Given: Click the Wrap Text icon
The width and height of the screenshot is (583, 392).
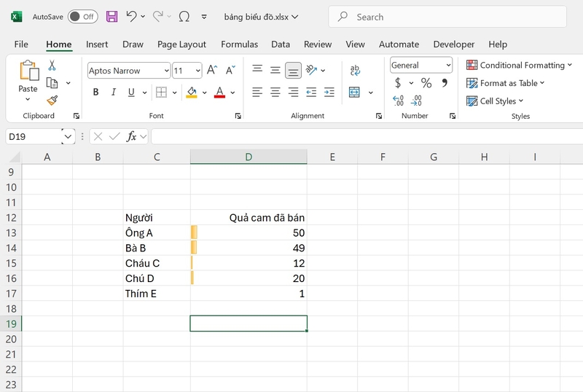Looking at the screenshot, I should (x=355, y=70).
